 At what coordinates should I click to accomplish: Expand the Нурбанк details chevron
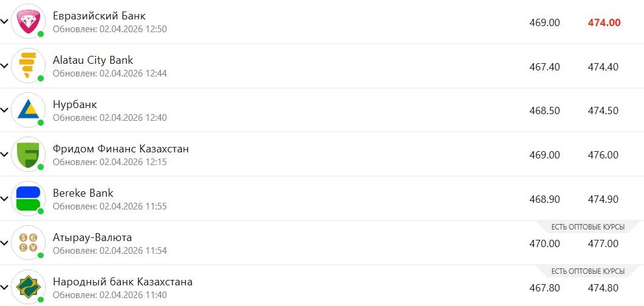click(x=5, y=110)
